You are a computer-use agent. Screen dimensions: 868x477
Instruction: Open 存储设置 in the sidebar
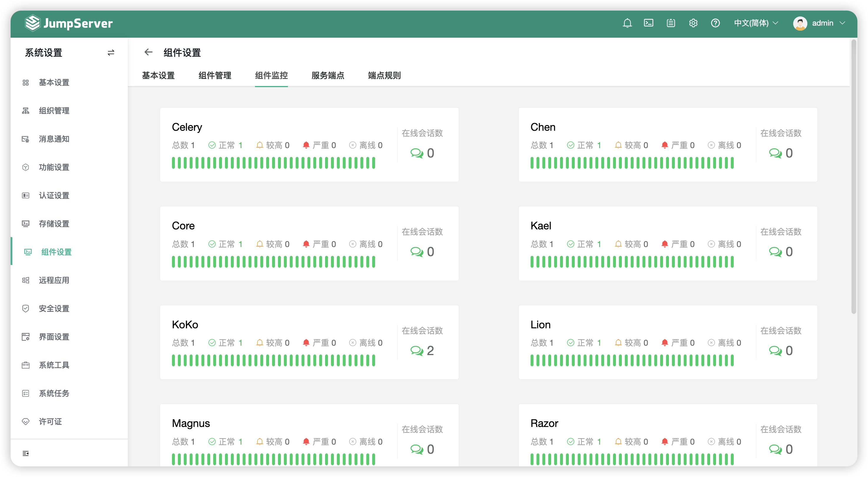(x=69, y=224)
